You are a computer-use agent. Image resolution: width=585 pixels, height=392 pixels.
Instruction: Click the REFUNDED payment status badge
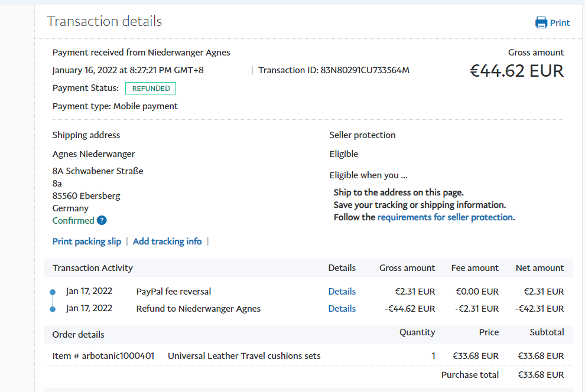point(151,89)
